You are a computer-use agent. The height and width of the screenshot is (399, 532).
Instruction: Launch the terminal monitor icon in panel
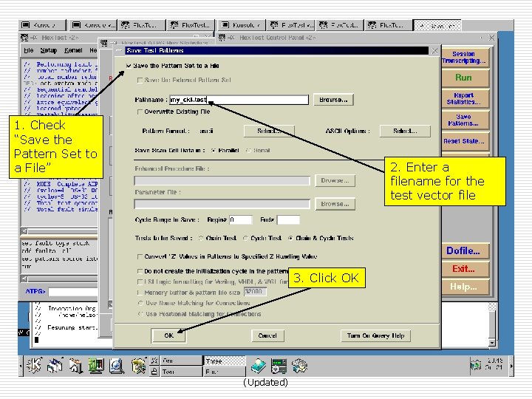pyautogui.click(x=96, y=366)
